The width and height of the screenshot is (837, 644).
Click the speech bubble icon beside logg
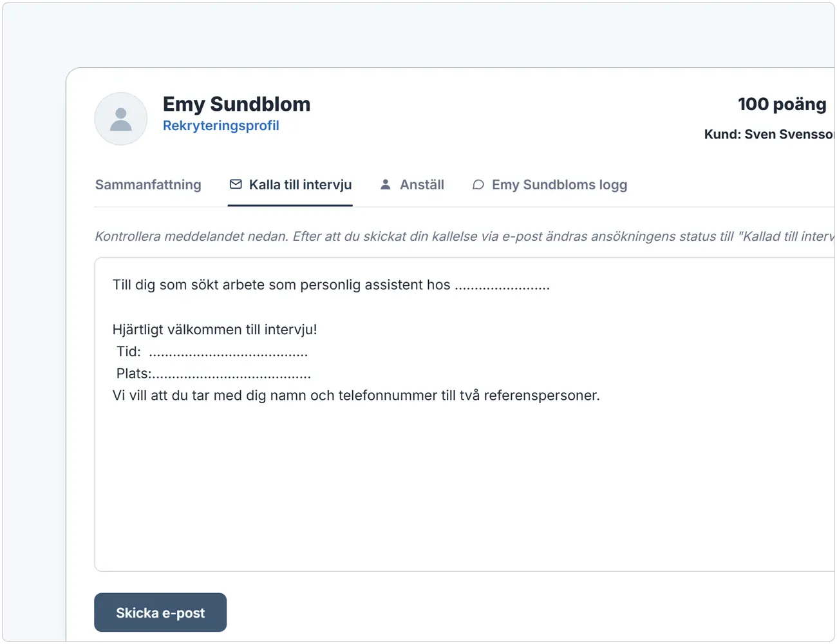[478, 185]
